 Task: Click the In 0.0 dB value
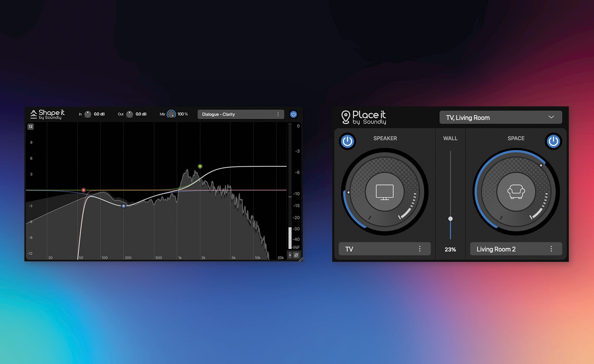99,114
